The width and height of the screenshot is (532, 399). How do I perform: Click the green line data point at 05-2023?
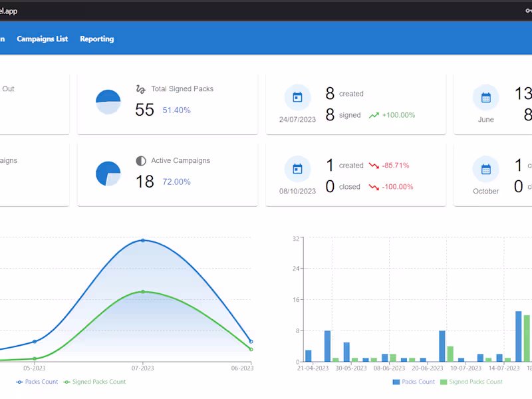pyautogui.click(x=35, y=358)
